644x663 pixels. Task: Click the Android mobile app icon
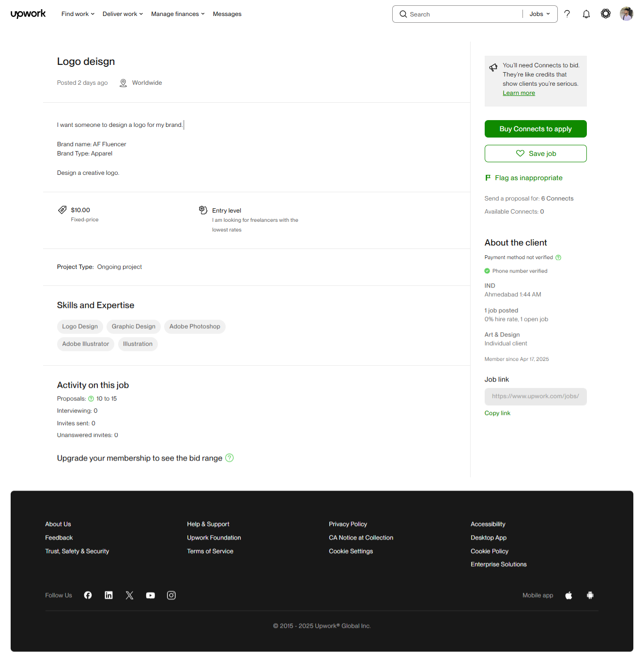point(590,595)
